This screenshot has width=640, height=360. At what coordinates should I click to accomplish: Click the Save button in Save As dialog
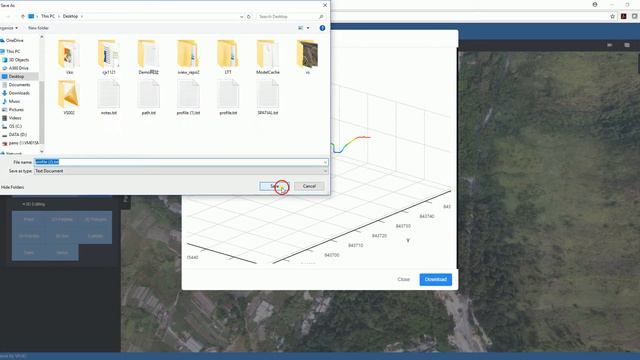click(x=275, y=186)
